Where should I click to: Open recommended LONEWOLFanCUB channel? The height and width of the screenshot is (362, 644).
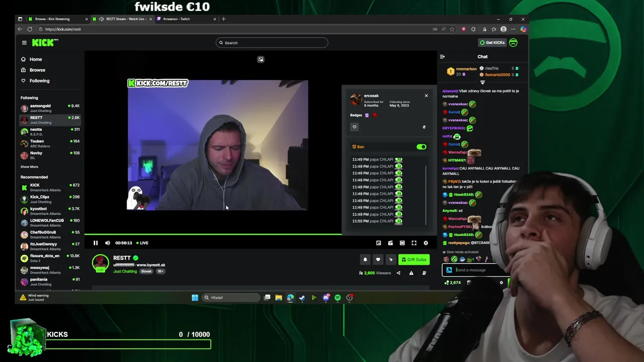50,222
